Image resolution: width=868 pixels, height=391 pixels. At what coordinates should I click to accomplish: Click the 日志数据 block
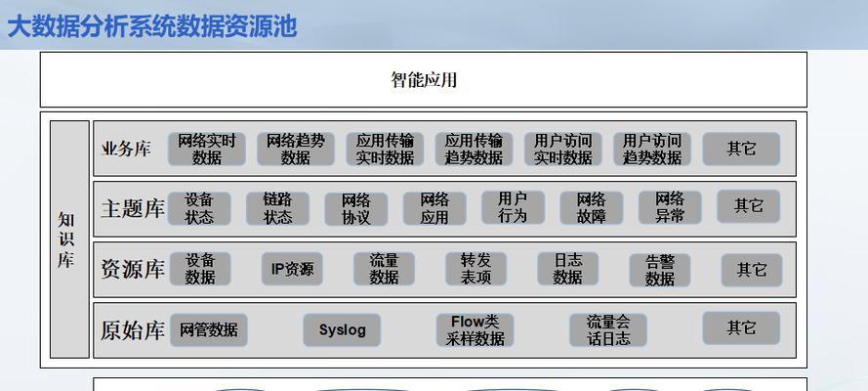568,269
